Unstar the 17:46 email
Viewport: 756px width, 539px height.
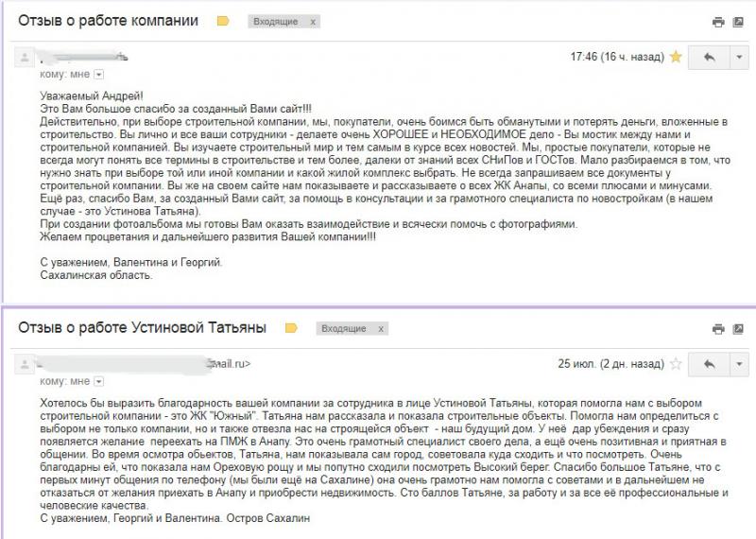coord(676,57)
